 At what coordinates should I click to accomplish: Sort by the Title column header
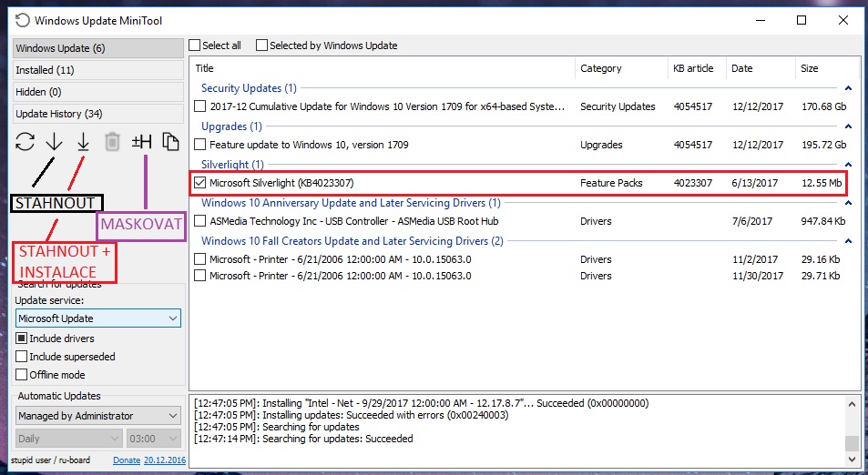click(383, 68)
